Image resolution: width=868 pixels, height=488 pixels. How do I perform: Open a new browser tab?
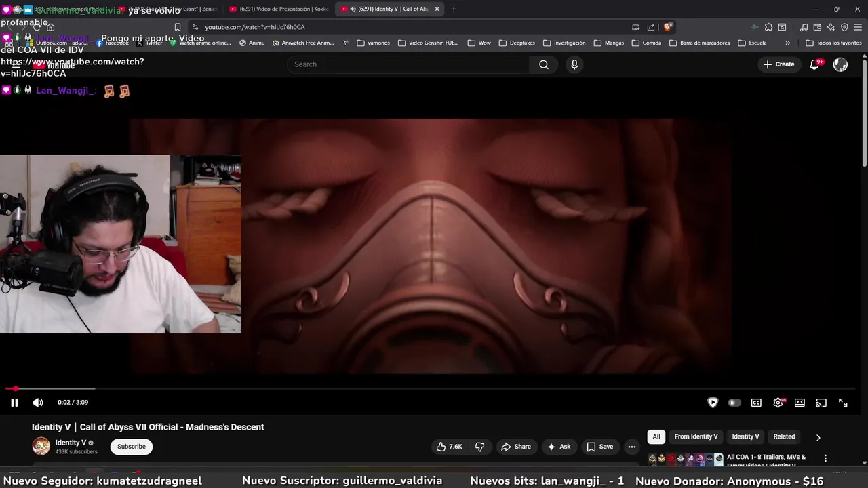click(x=454, y=9)
